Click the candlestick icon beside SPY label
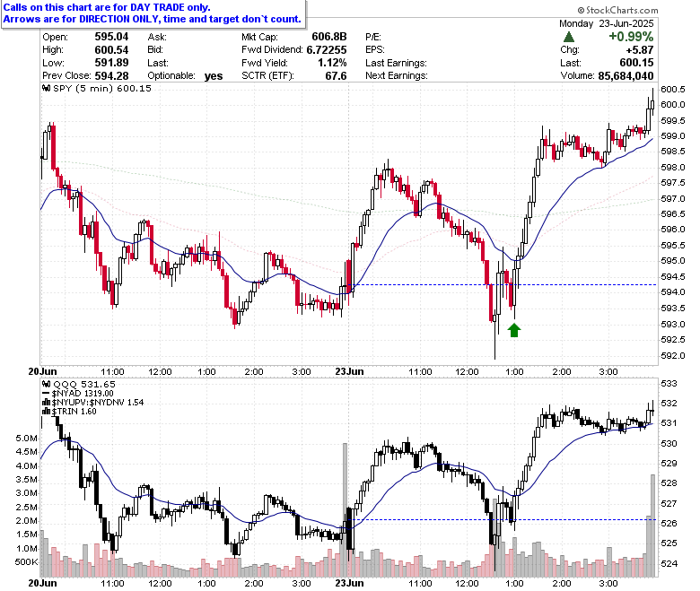The height and width of the screenshot is (591, 700). coord(46,88)
